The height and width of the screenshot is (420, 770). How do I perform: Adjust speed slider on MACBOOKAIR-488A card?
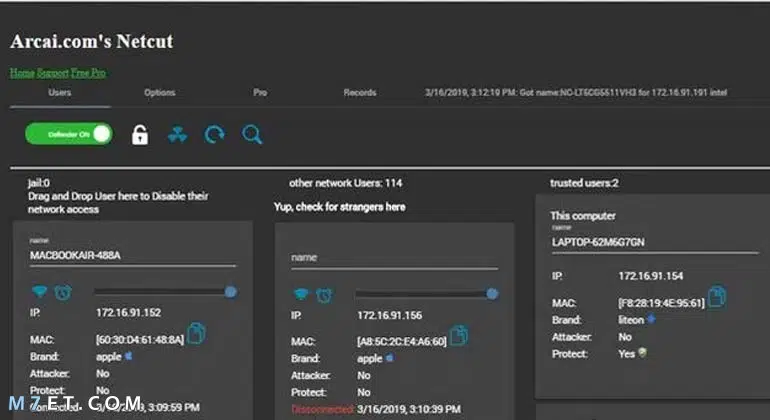pyautogui.click(x=166, y=292)
